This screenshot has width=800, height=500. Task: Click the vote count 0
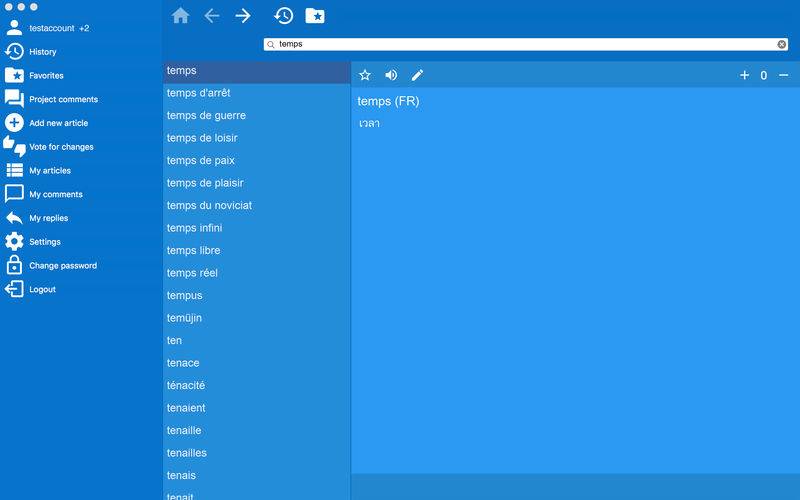(x=763, y=76)
